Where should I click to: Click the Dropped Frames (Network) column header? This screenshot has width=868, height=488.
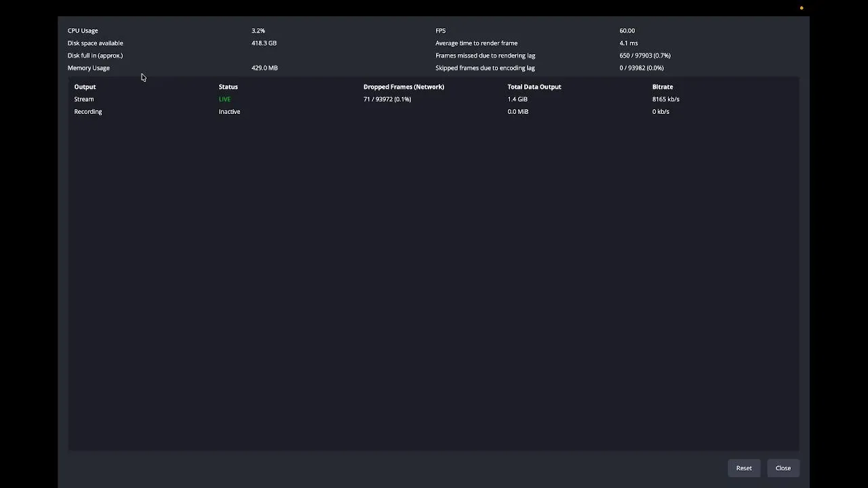[403, 87]
